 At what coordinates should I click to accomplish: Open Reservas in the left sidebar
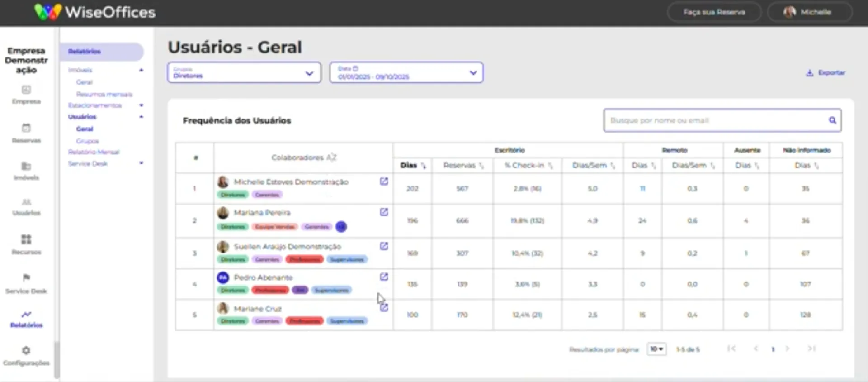[26, 134]
